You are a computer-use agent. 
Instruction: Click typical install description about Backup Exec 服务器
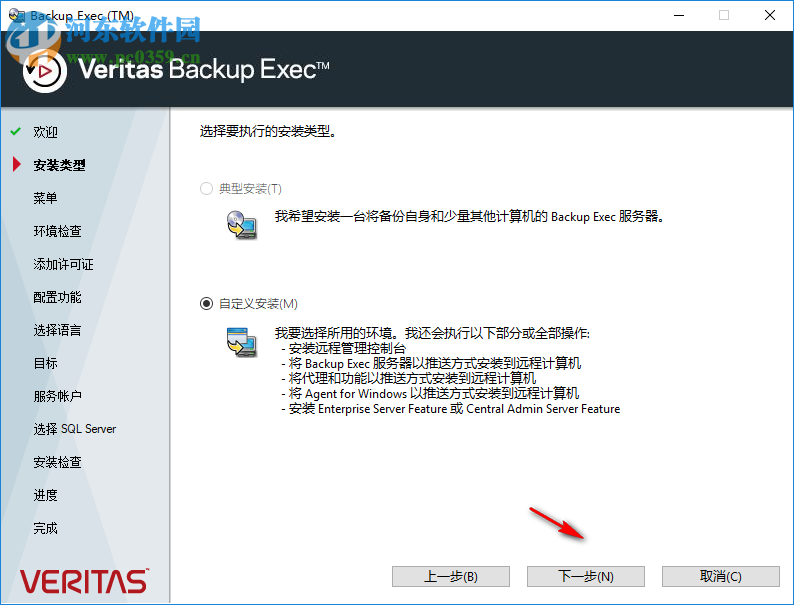coord(469,217)
